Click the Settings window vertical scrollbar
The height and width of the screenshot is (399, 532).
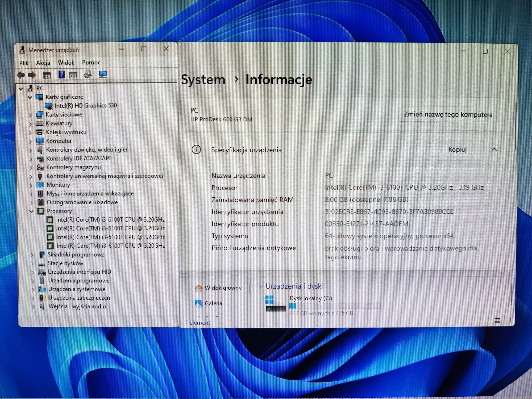pos(516,126)
